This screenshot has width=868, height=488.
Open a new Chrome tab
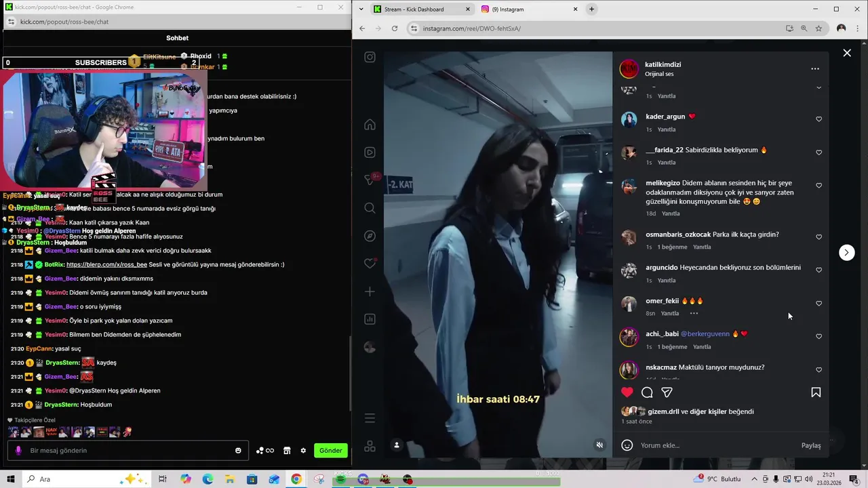pyautogui.click(x=591, y=9)
